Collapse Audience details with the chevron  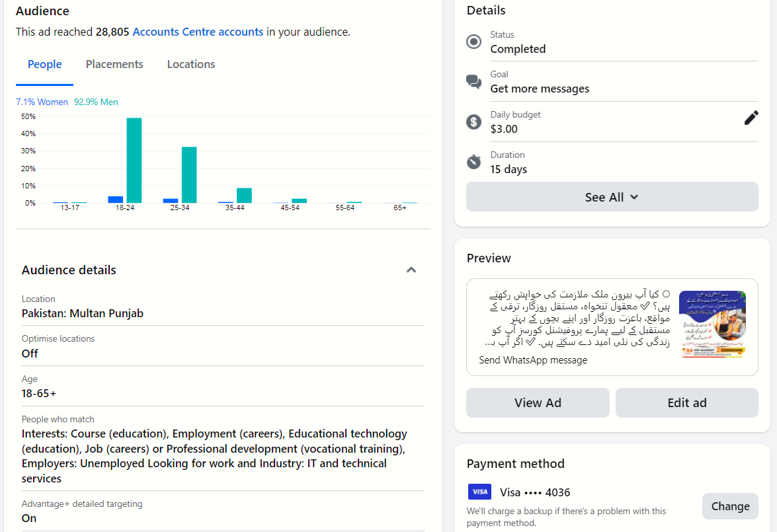[x=411, y=270]
